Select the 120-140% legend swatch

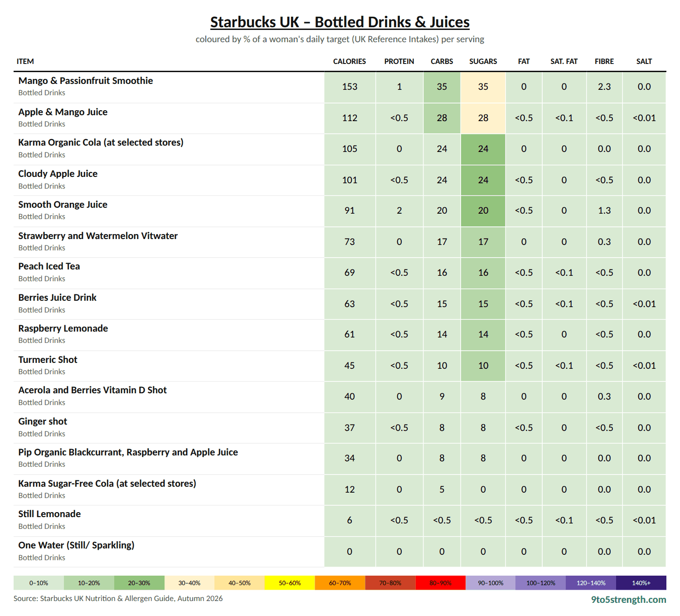pyautogui.click(x=591, y=583)
